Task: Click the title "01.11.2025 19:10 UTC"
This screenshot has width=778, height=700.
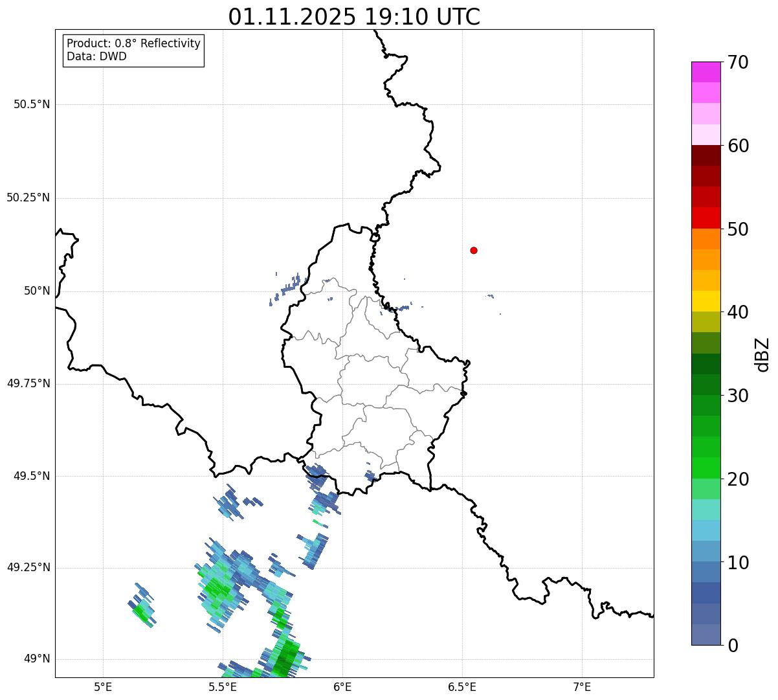Action: [x=354, y=17]
